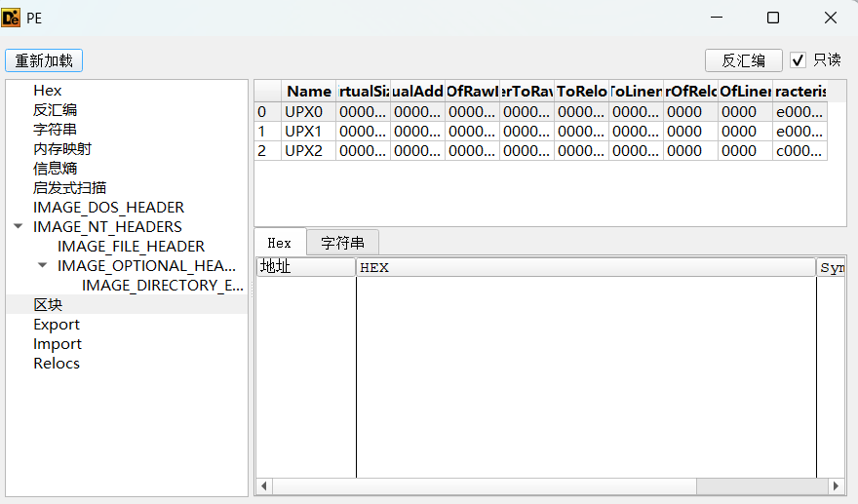Click the PE application icon in the title bar

tap(13, 18)
